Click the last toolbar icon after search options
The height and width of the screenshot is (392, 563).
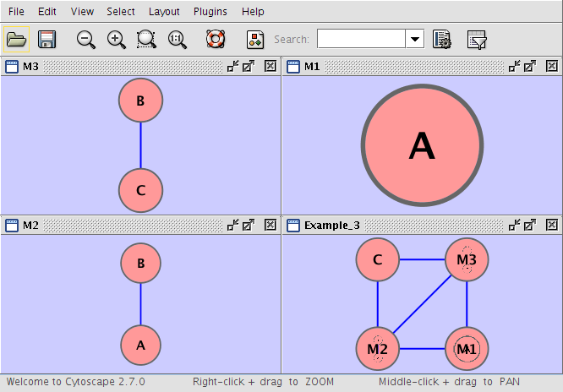pos(477,40)
